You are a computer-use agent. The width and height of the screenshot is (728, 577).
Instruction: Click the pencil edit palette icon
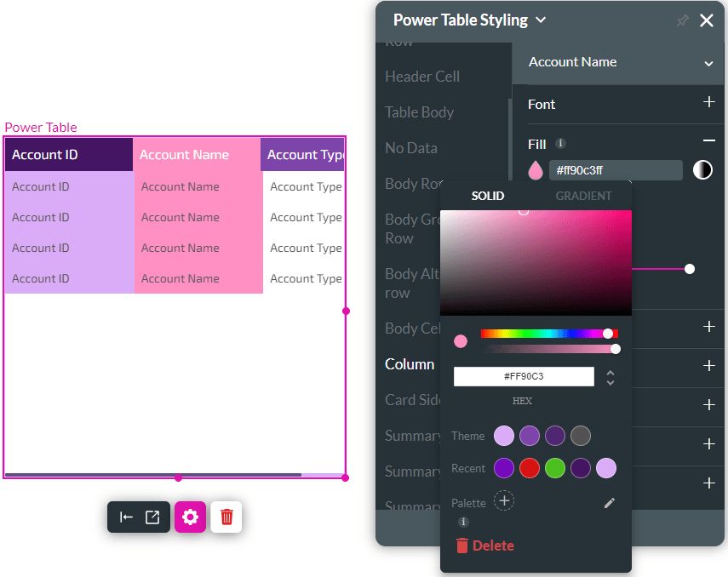[609, 503]
